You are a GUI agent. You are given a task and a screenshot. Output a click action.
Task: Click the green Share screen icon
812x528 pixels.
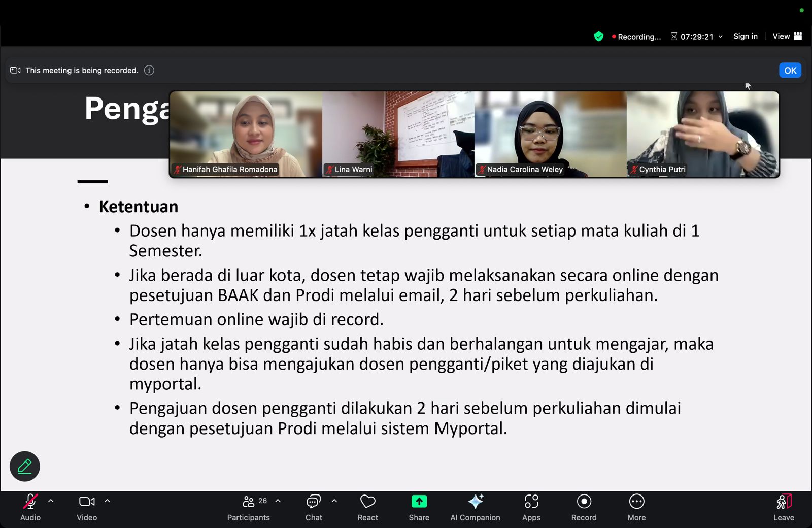click(x=419, y=502)
